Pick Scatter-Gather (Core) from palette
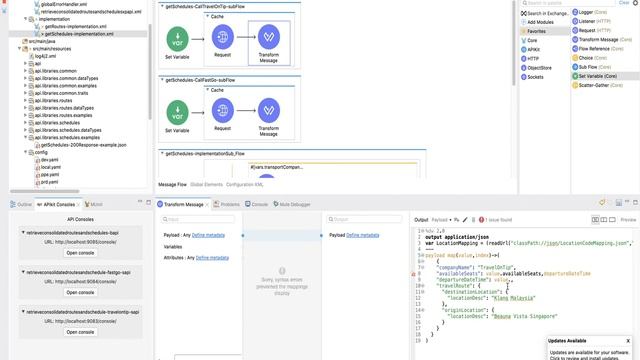 (598, 85)
